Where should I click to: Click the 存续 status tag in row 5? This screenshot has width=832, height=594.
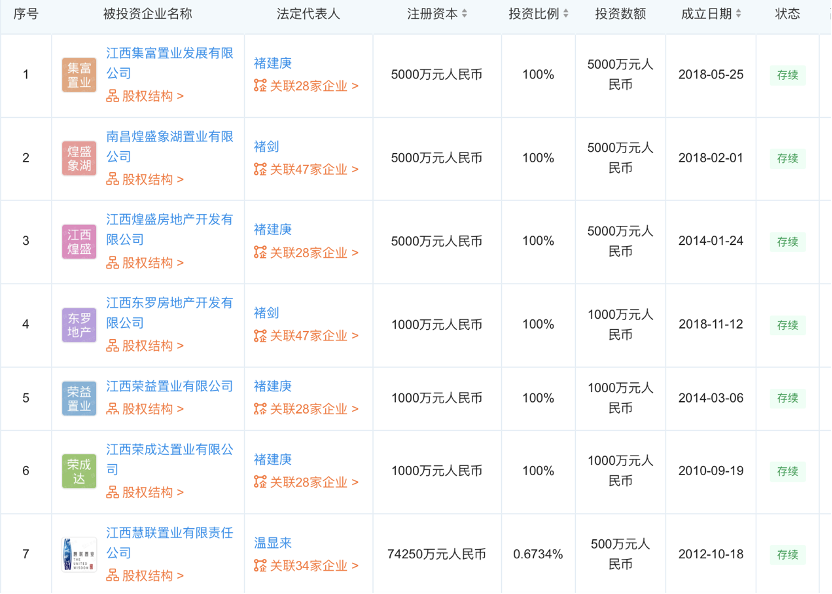coord(787,398)
